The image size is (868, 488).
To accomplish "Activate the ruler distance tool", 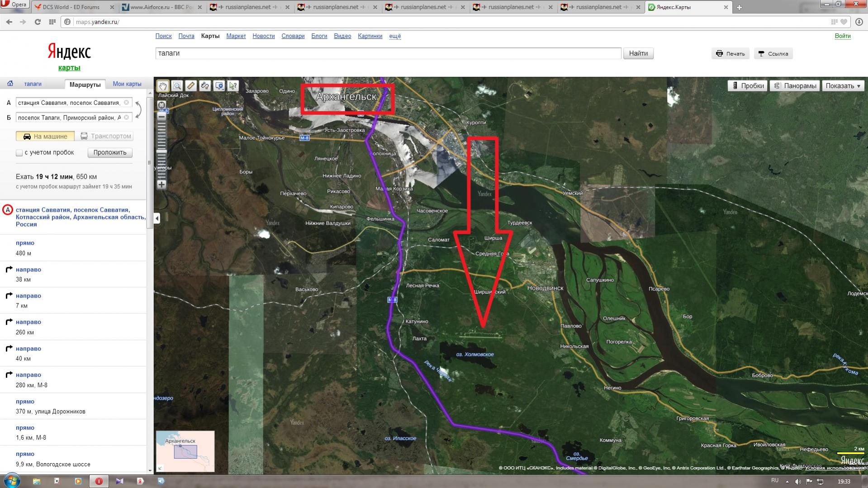I will tap(191, 86).
